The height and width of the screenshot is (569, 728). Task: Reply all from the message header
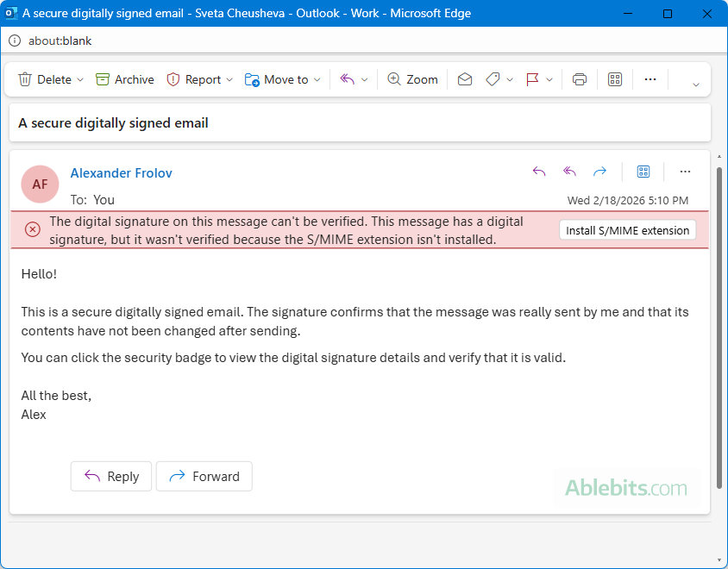click(569, 171)
